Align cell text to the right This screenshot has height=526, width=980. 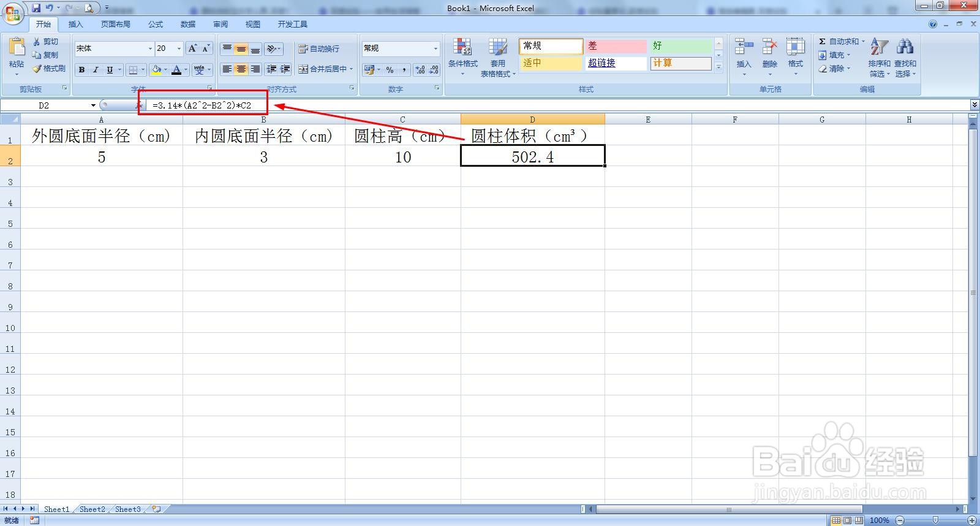[255, 69]
